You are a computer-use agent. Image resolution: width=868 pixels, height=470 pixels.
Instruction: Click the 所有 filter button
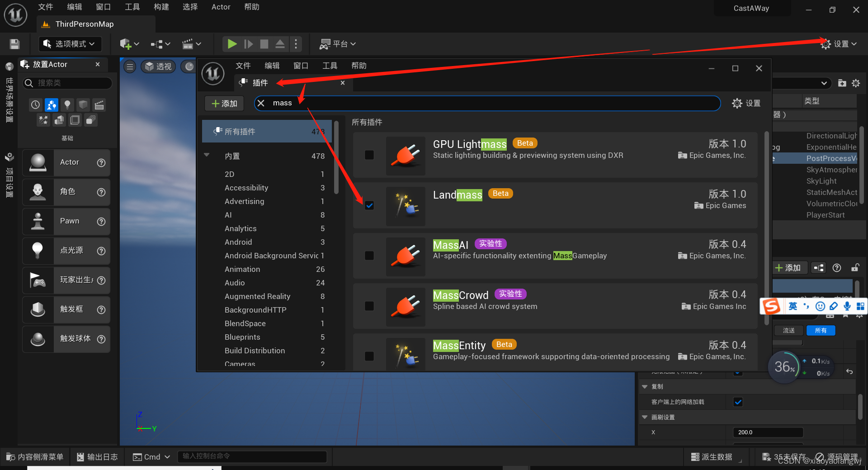point(821,330)
